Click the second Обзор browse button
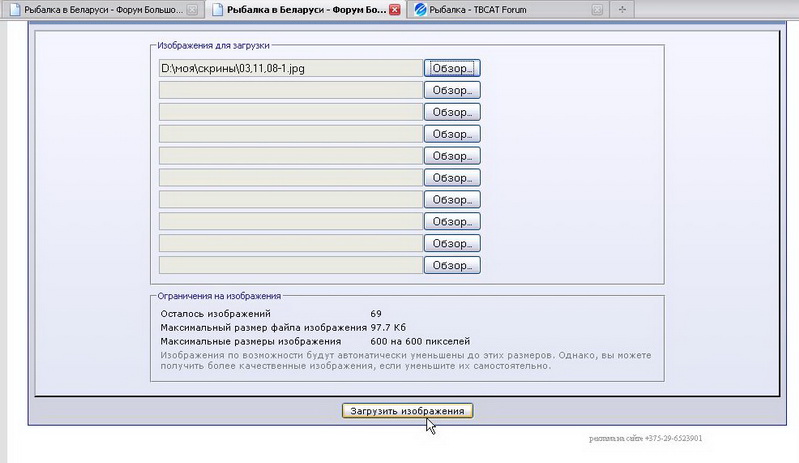 point(452,90)
